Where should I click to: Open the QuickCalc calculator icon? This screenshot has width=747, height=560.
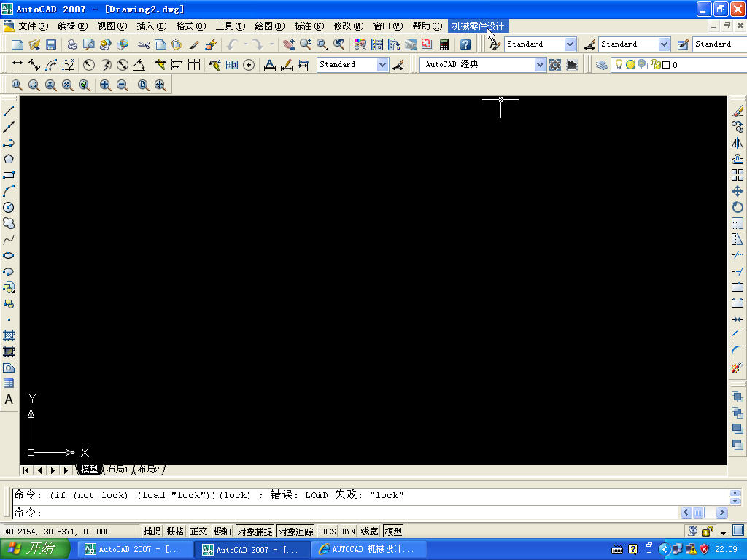[x=444, y=44]
